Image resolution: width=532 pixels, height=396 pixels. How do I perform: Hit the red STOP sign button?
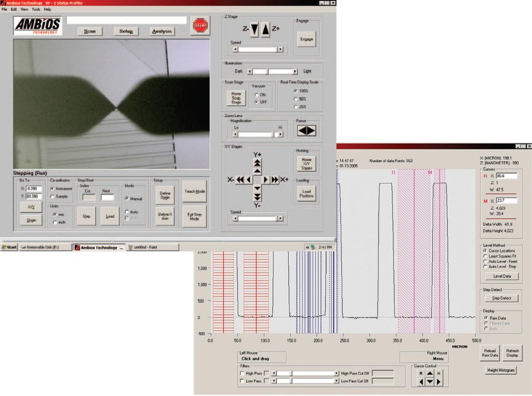pos(200,25)
